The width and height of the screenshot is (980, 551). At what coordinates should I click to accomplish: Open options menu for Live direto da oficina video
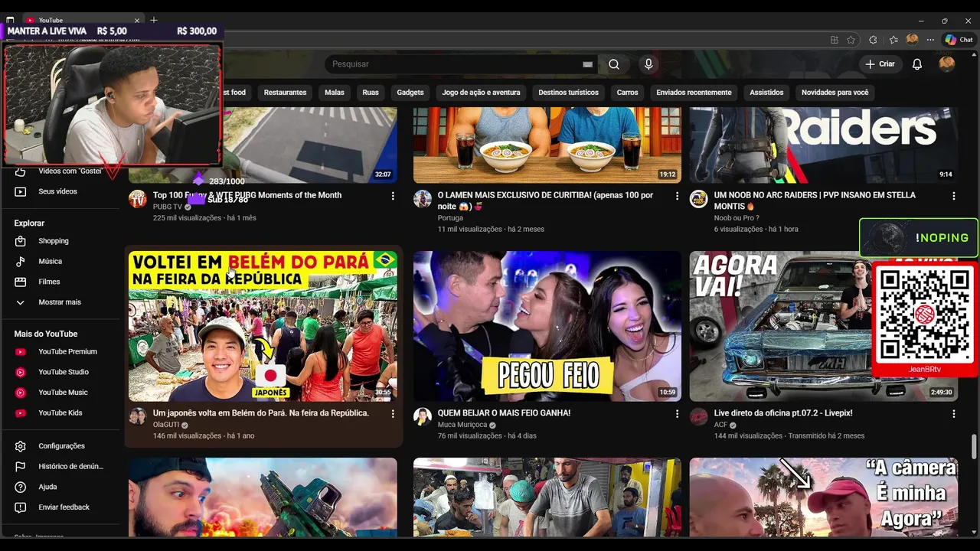click(x=954, y=414)
